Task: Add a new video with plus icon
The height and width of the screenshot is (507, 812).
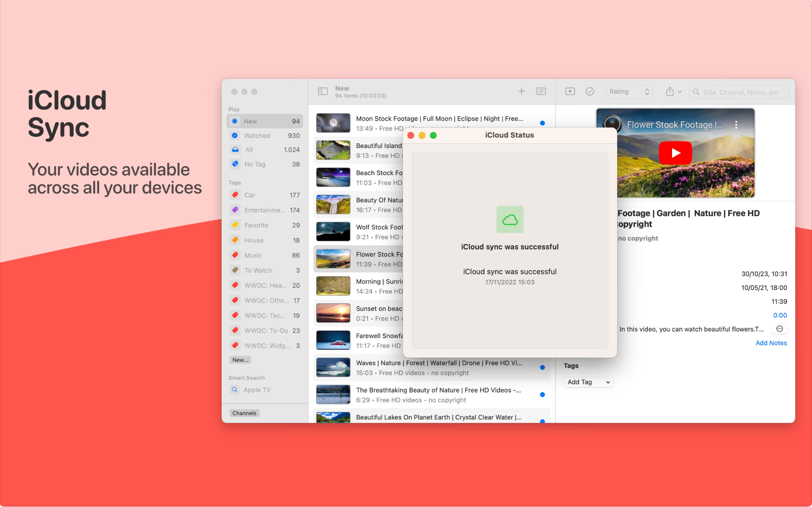Action: tap(522, 91)
